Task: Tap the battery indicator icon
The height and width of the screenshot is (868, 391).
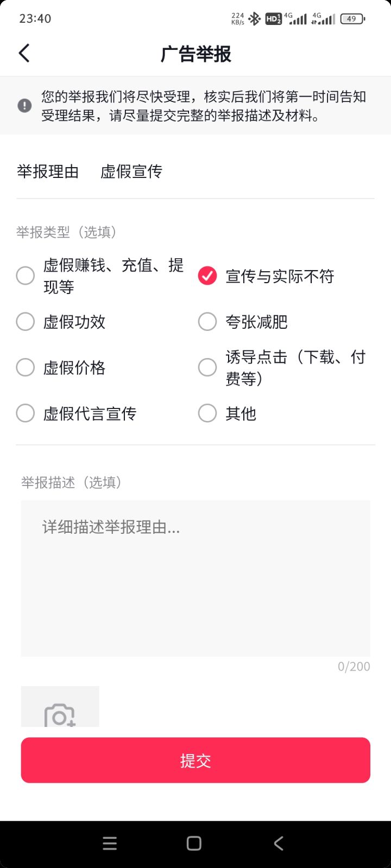Action: coord(352,19)
